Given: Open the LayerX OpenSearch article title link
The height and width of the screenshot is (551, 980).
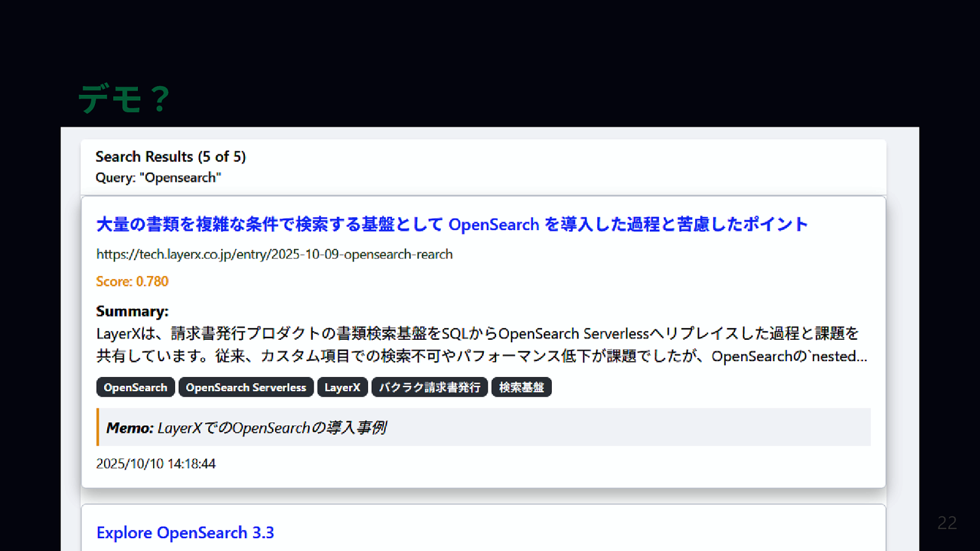Looking at the screenshot, I should tap(451, 225).
